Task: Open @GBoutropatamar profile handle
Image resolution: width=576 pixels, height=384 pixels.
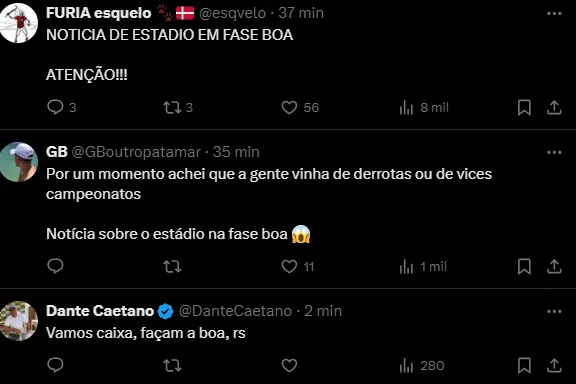Action: [136, 152]
